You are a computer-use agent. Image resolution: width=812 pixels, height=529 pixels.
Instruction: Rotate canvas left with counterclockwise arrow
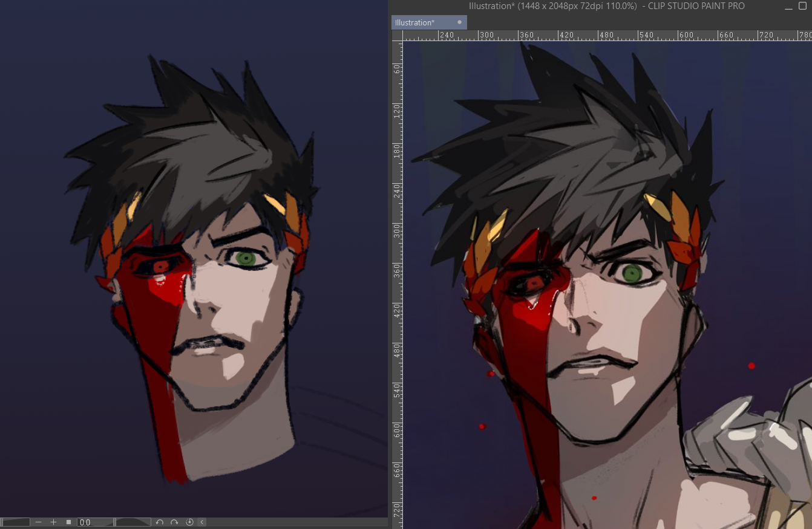click(x=160, y=522)
